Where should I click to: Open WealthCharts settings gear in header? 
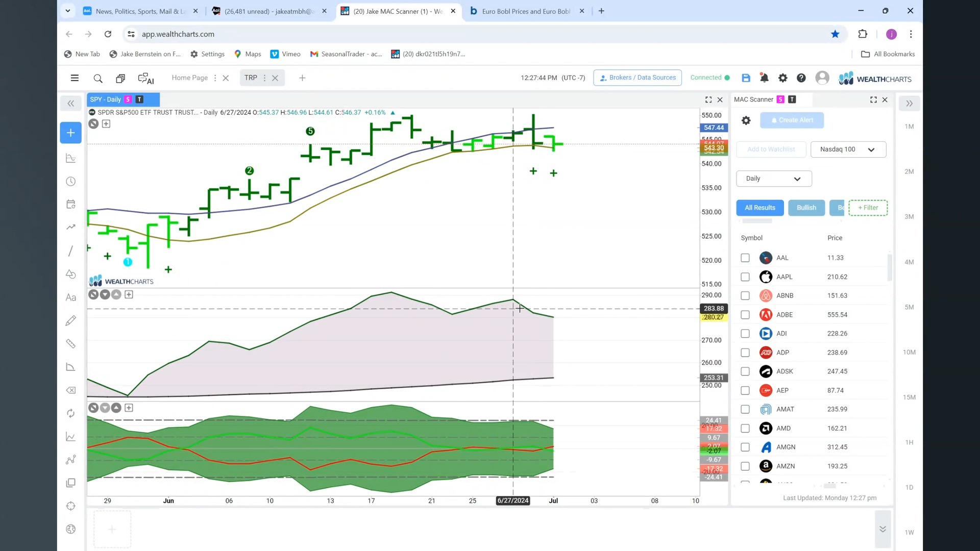click(x=782, y=78)
